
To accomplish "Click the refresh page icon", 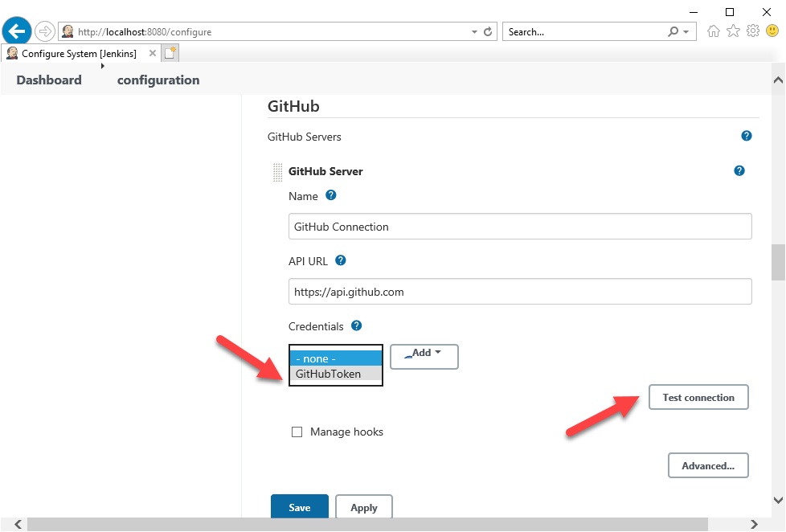I will [488, 31].
